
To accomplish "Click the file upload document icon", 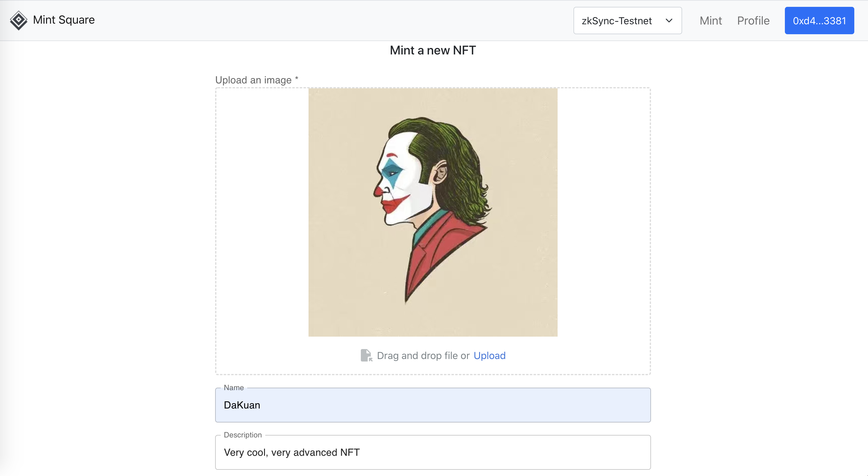I will coord(366,356).
